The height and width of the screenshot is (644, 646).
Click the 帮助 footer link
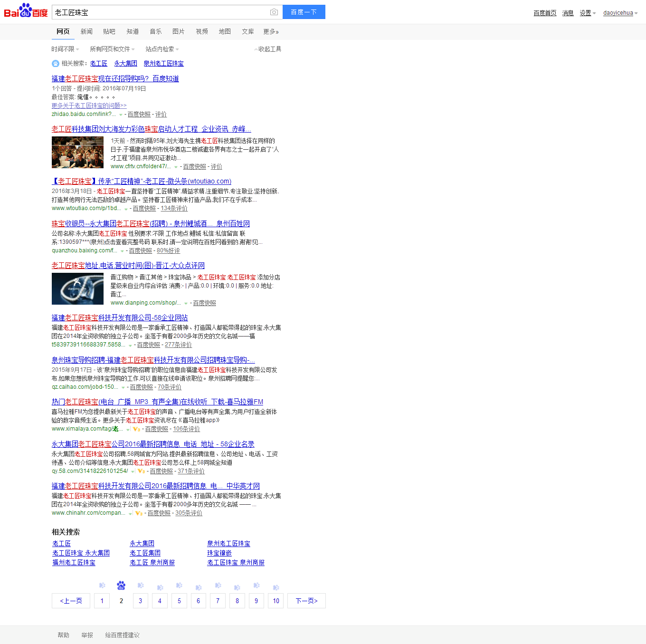(x=63, y=635)
